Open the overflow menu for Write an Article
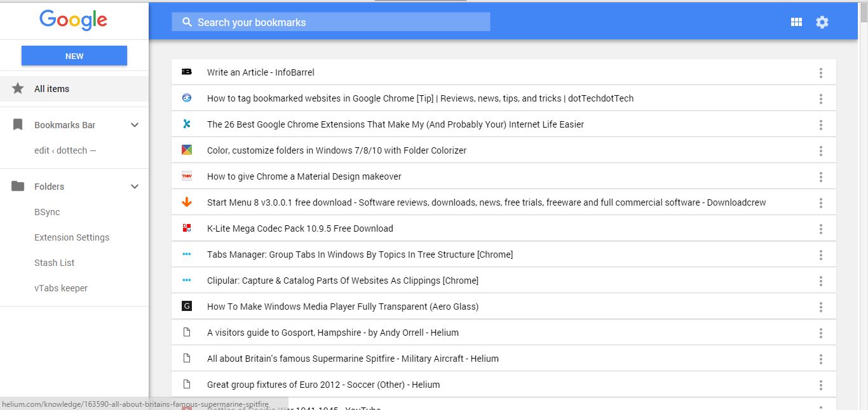 coord(820,72)
